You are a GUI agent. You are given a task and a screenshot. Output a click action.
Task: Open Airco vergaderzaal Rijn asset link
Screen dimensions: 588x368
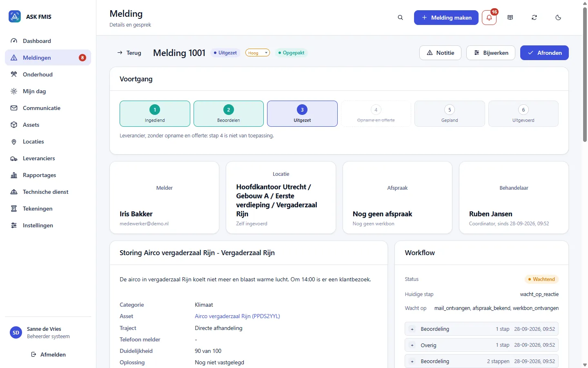click(x=237, y=316)
